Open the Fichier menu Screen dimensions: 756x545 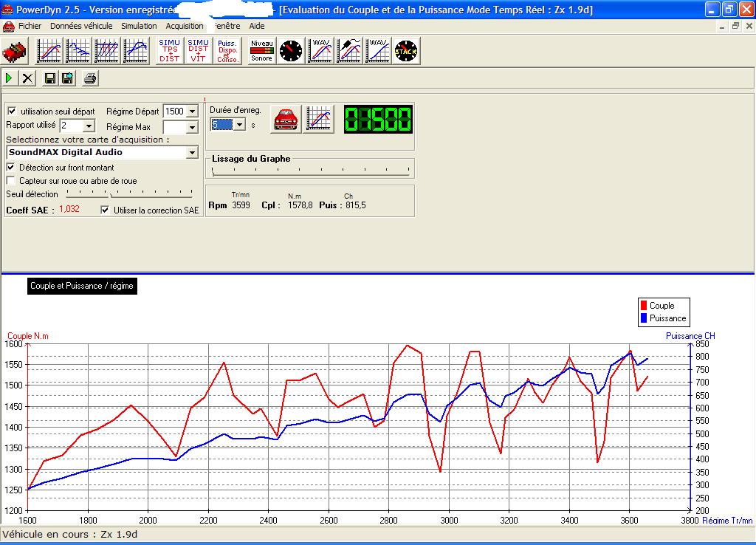(x=30, y=26)
